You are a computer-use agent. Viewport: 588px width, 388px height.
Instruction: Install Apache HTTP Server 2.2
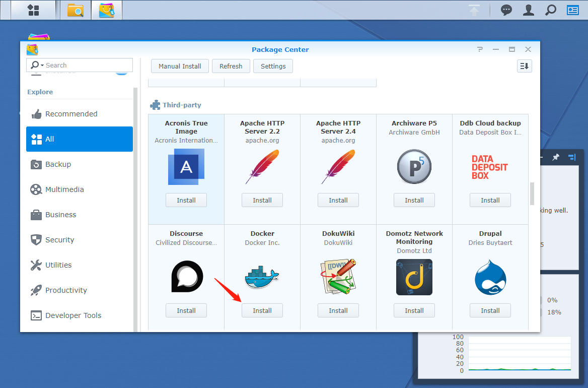point(262,200)
